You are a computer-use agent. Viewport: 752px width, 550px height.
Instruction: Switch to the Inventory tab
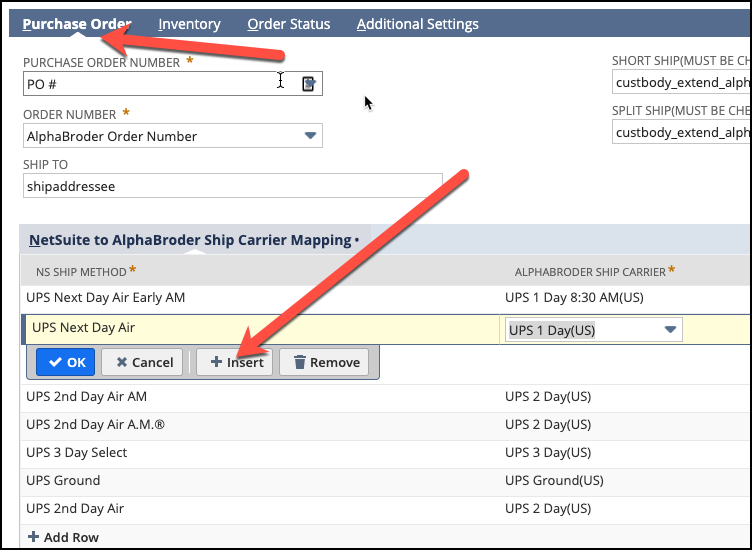pyautogui.click(x=189, y=24)
